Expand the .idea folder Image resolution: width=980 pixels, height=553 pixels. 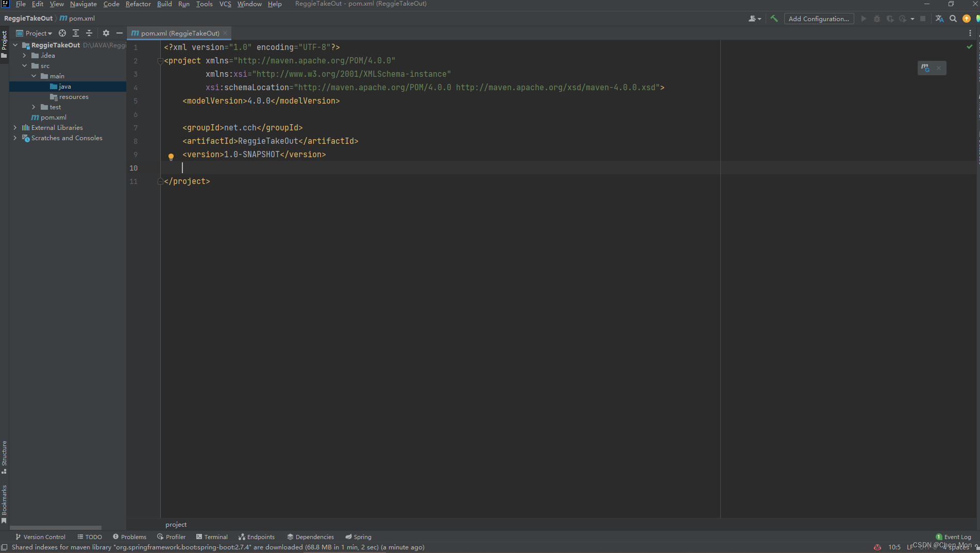[x=24, y=56]
